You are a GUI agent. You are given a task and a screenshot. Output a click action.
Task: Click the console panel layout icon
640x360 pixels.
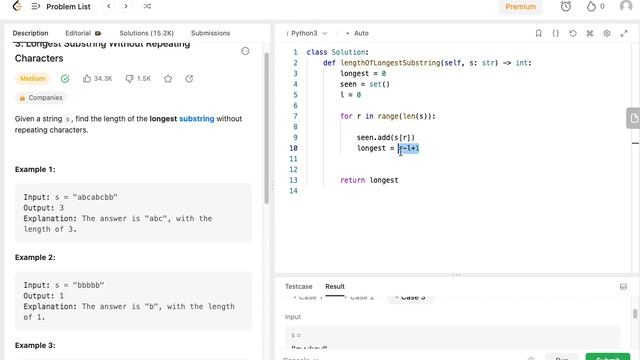pos(623,287)
